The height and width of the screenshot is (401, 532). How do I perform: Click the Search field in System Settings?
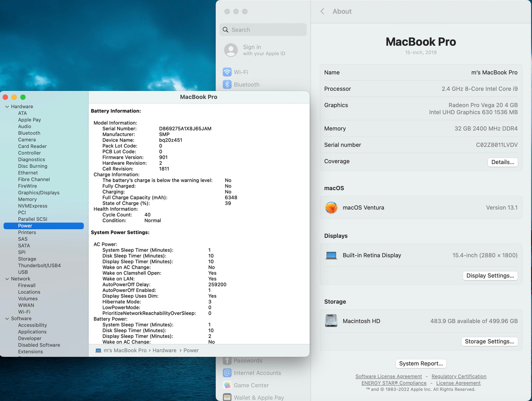(x=263, y=30)
